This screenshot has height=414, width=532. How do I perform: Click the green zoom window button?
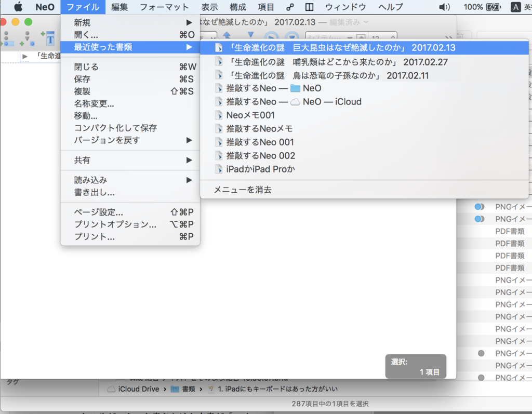pyautogui.click(x=29, y=22)
